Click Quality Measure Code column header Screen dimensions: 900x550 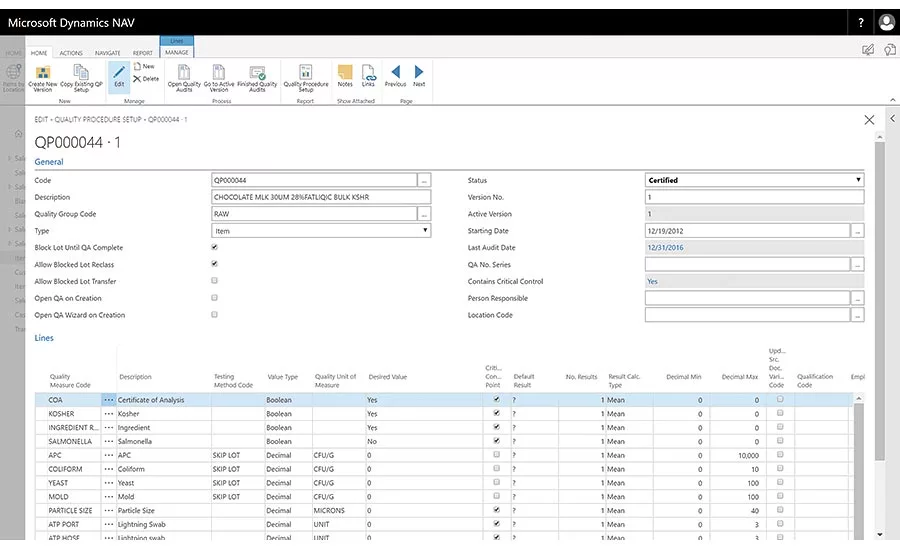tap(70, 381)
